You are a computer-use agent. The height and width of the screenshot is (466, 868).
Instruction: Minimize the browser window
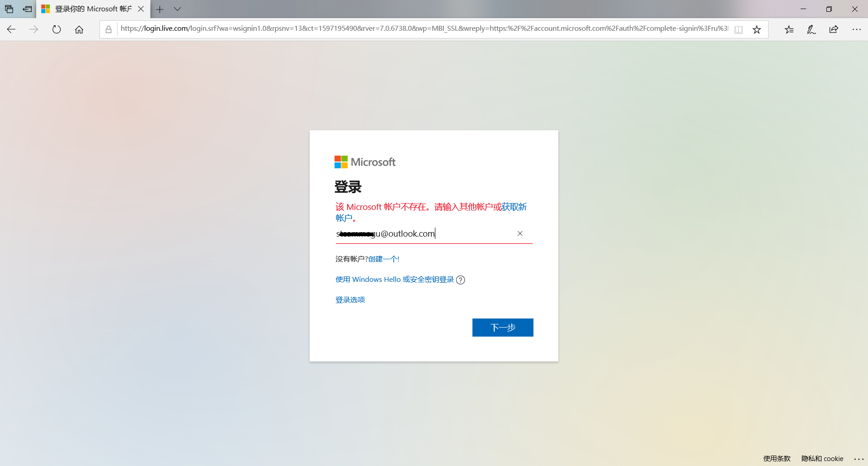tap(803, 9)
